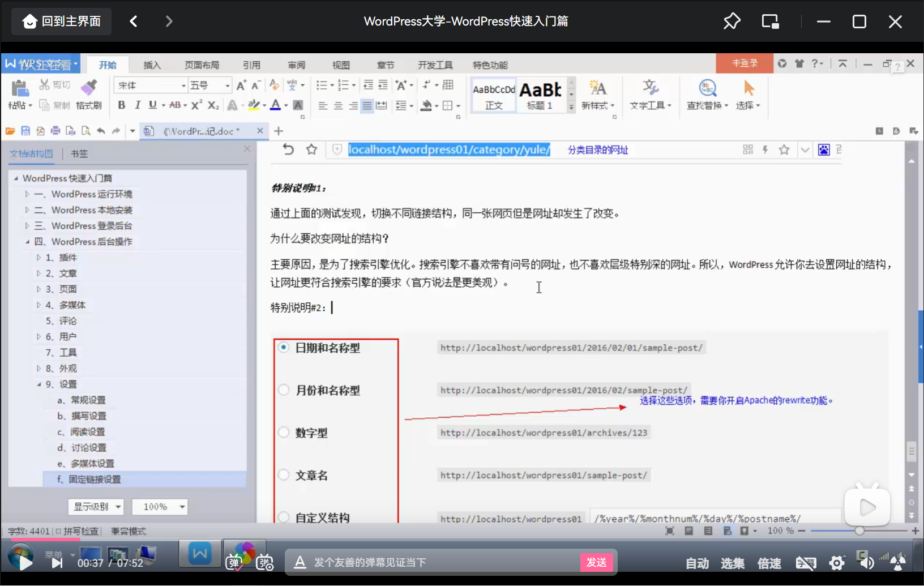
Task: Toggle danmaku display on or off
Action: 234,563
